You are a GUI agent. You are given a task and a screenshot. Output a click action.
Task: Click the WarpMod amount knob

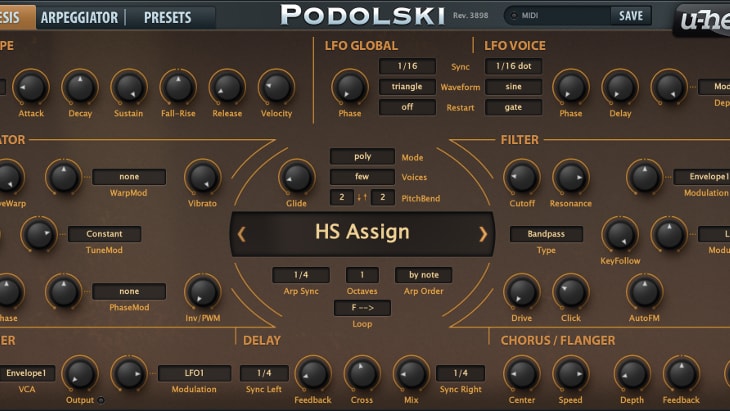[x=64, y=177]
